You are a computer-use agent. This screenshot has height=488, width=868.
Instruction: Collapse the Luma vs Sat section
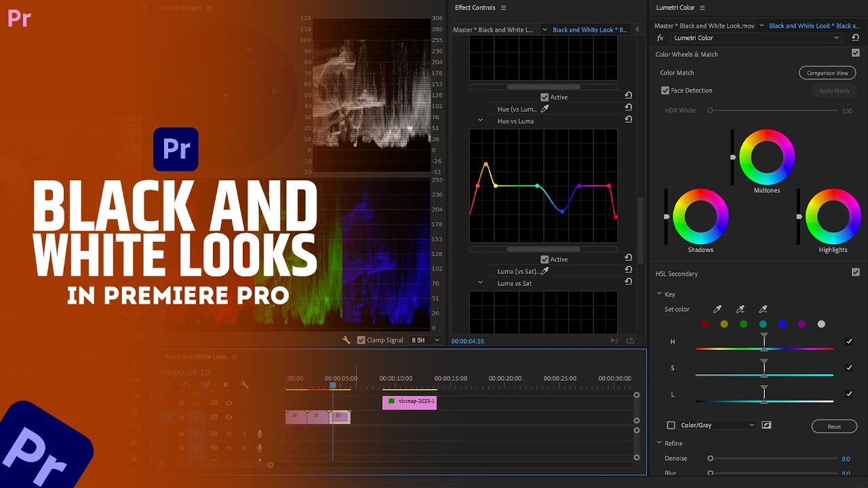click(x=480, y=283)
